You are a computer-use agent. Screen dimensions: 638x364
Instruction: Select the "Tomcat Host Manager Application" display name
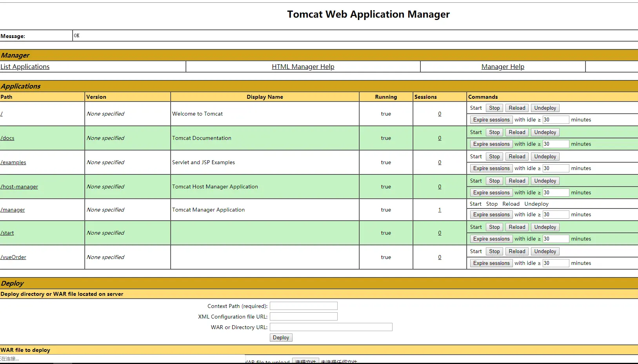[215, 187]
